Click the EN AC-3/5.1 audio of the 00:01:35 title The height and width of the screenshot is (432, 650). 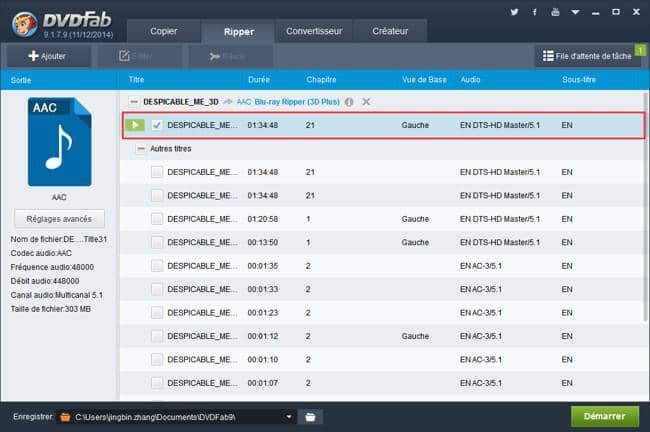pyautogui.click(x=480, y=265)
